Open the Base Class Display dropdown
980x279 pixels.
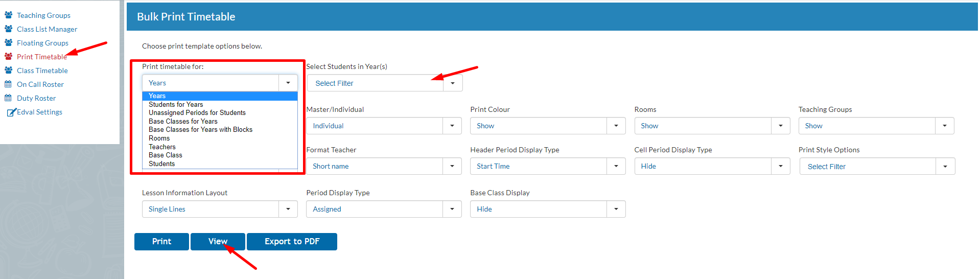coord(548,209)
